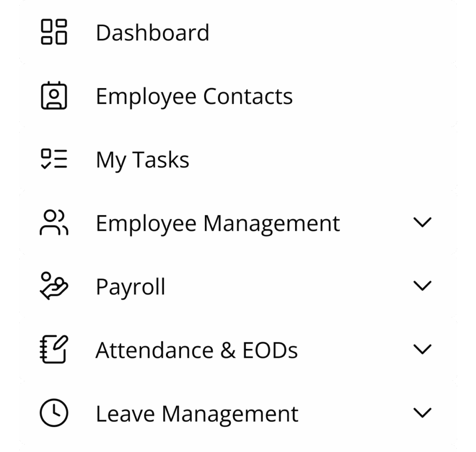Expand the Attendance & EODs chevron
Screen dimensions: 476x452
tap(422, 349)
